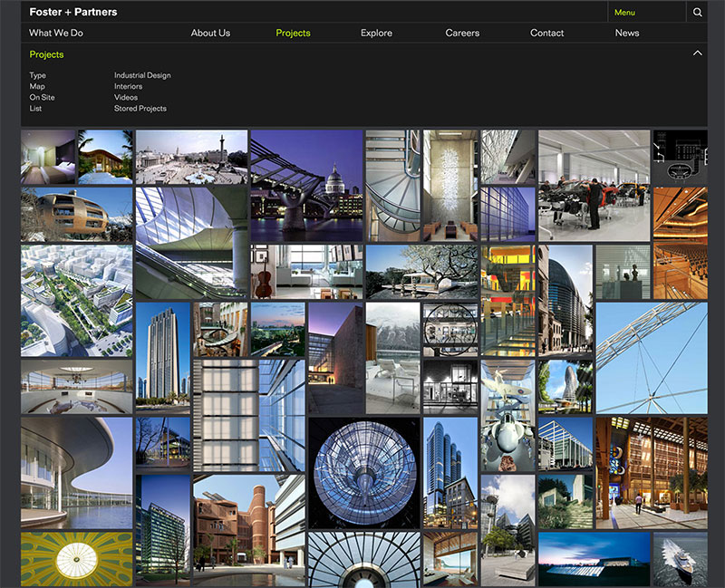Open the cello living room thumbnail
Screen dimensions: 725x588
pos(306,272)
